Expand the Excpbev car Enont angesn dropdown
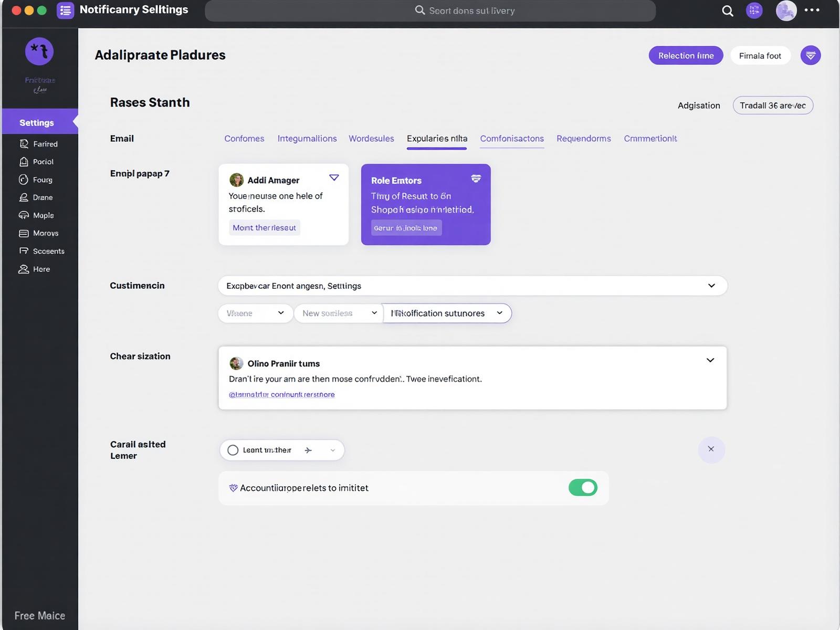The width and height of the screenshot is (840, 630). 472,286
